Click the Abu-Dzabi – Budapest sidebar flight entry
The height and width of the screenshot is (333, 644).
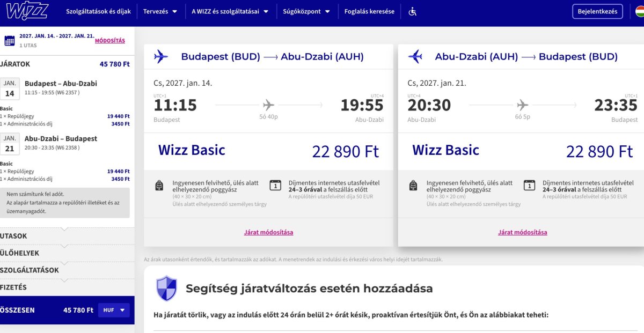coord(61,139)
